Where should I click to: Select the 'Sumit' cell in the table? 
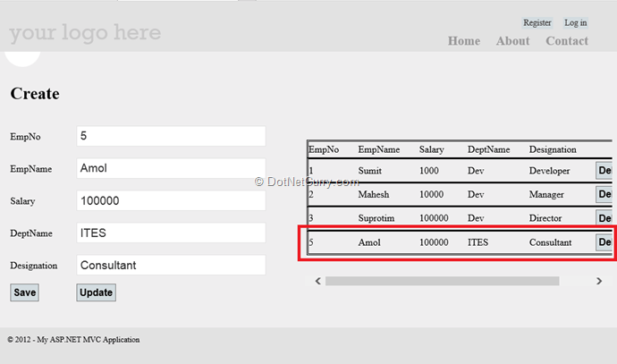point(370,171)
